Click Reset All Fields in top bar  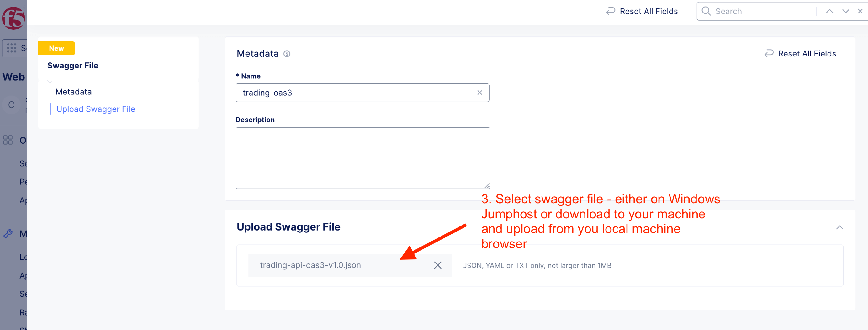coord(642,12)
